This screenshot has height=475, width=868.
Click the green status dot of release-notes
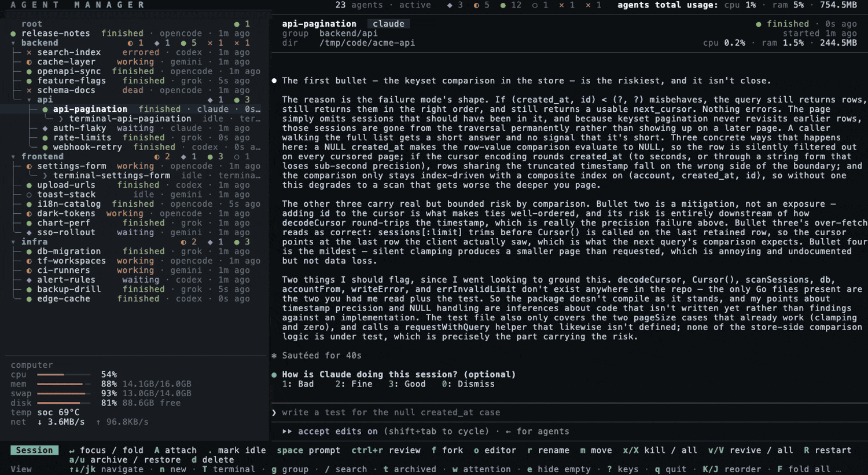[x=13, y=34]
